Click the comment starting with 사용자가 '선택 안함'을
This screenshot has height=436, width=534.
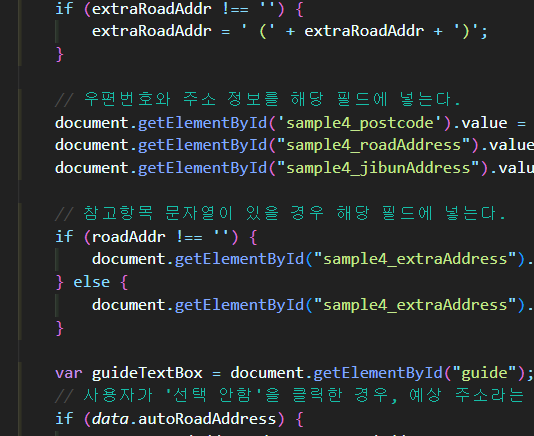coord(289,396)
